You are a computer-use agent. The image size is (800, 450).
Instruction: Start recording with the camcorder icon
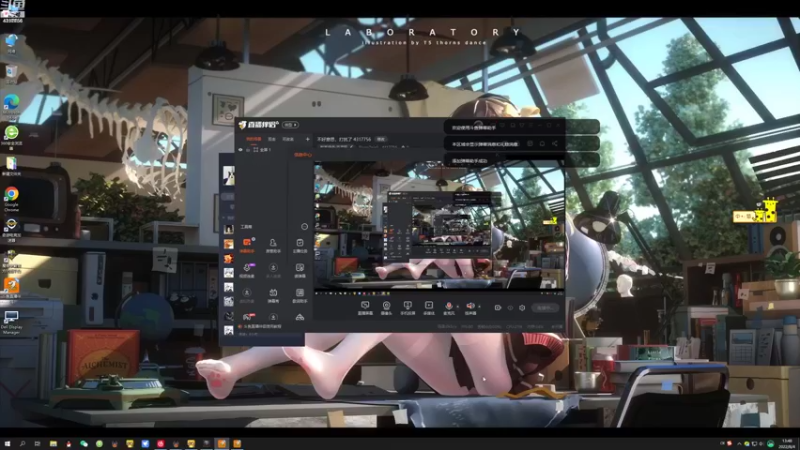click(498, 308)
